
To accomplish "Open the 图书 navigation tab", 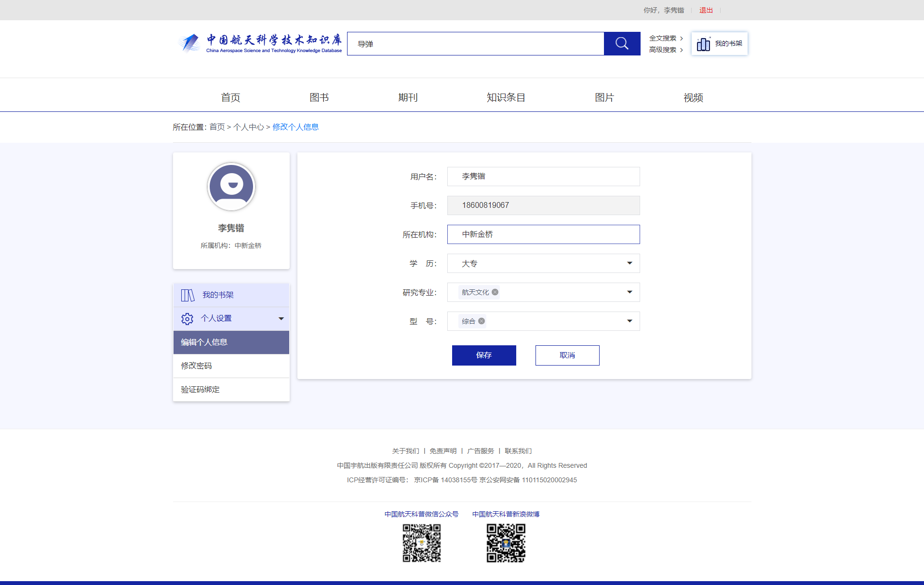I will click(319, 97).
